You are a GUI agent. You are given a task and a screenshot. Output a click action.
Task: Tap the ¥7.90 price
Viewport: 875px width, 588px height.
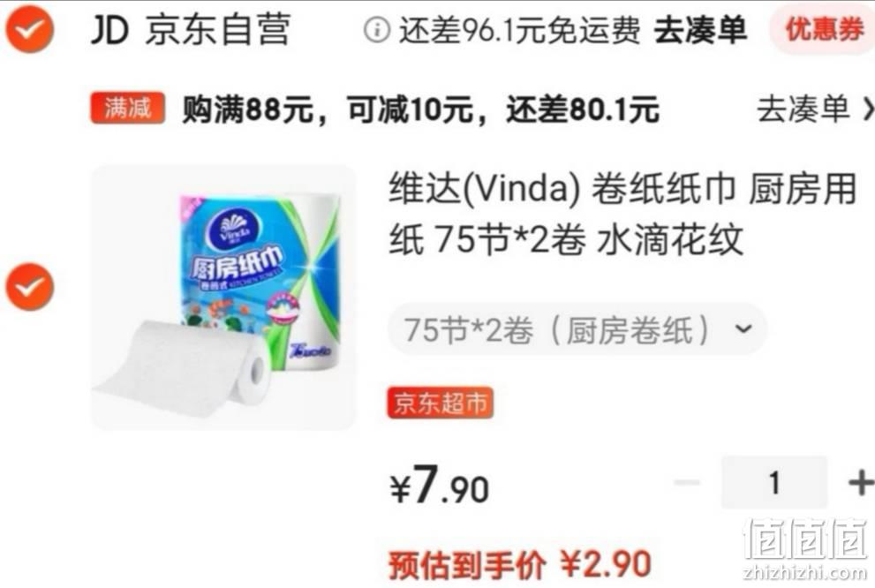click(x=439, y=486)
